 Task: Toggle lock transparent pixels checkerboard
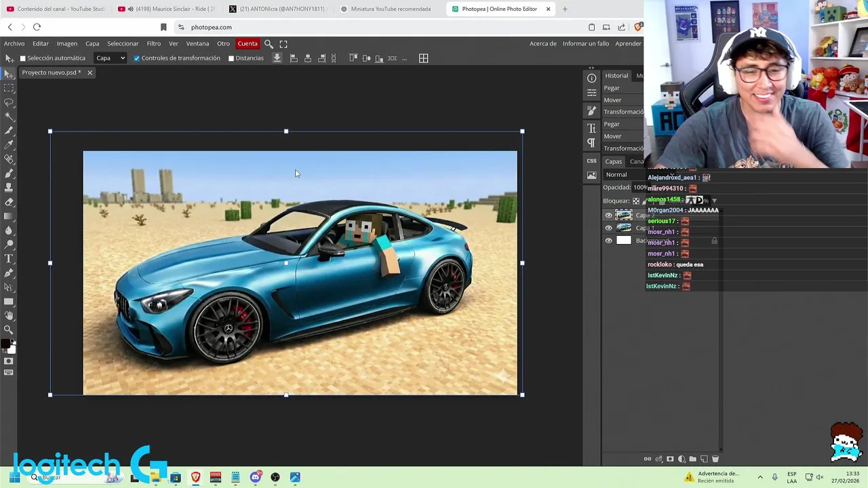(x=636, y=201)
